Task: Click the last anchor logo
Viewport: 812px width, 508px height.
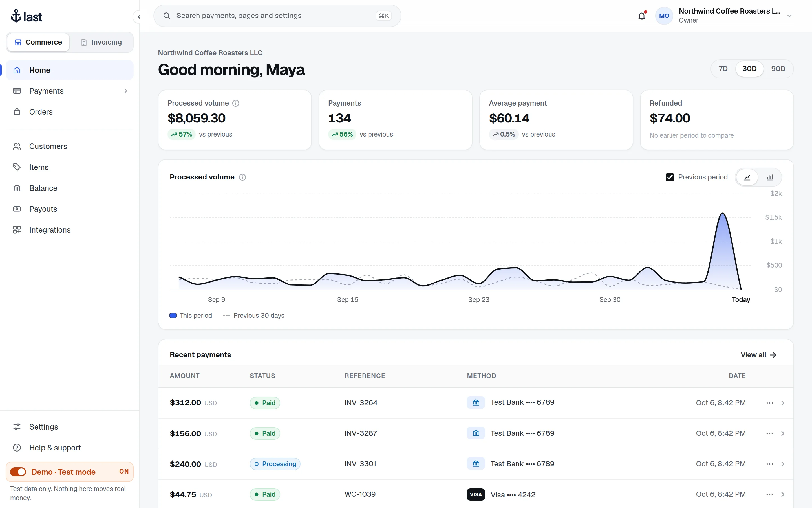Action: 27,16
